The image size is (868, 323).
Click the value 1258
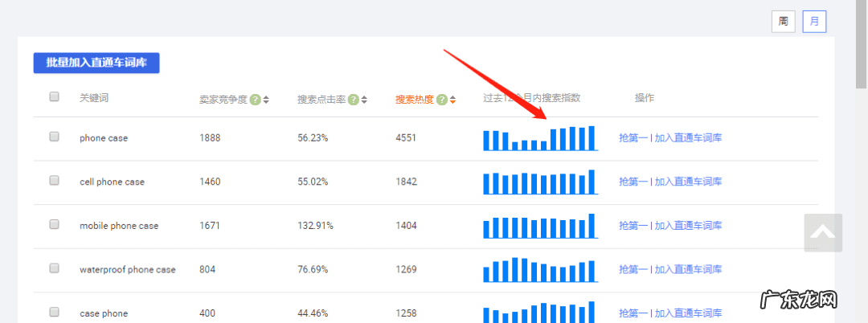(406, 313)
